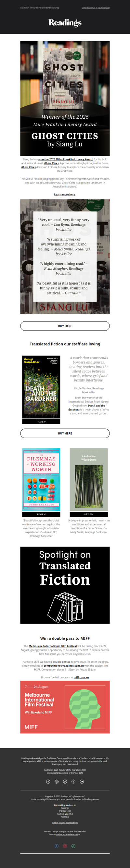Click the Melbourne International Film Festival link
The height and width of the screenshot is (868, 130).
pyautogui.click(x=53, y=646)
